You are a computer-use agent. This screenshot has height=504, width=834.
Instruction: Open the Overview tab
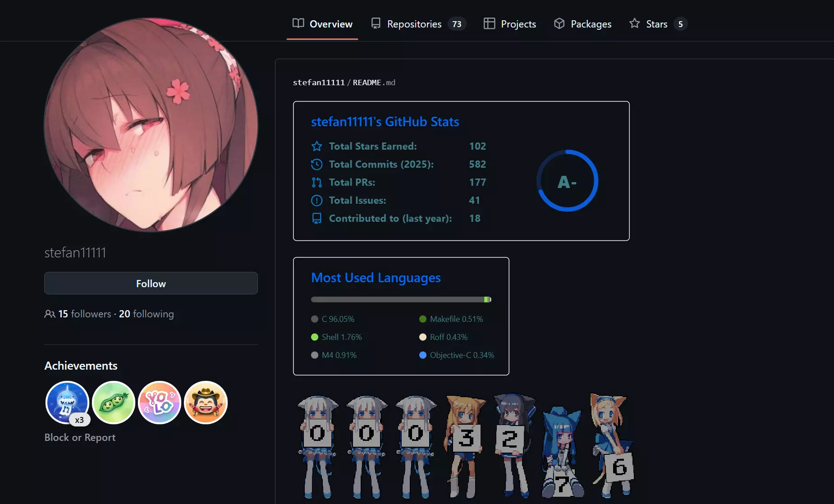(x=322, y=24)
